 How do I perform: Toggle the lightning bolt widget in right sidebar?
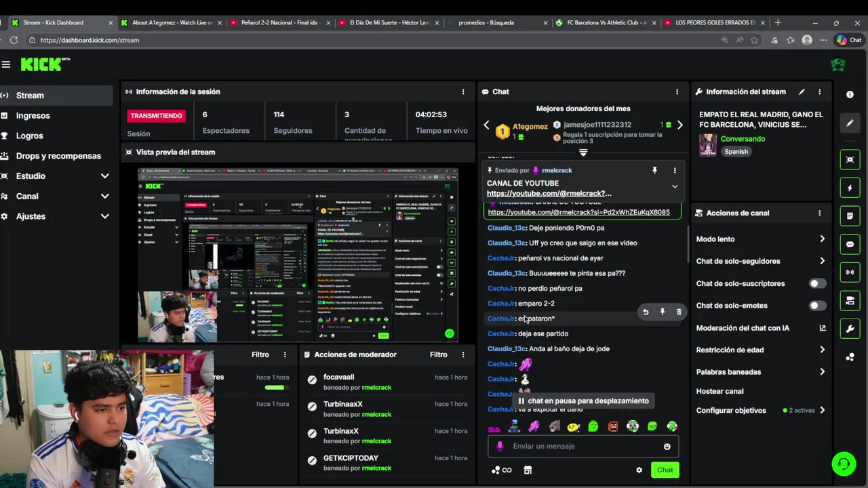(x=850, y=188)
